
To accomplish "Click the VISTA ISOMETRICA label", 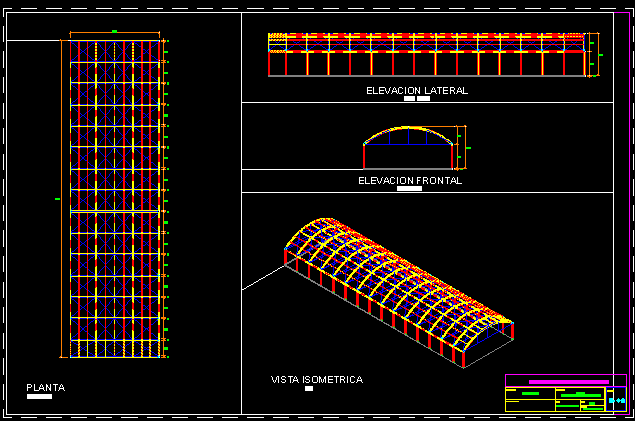I will (x=317, y=380).
